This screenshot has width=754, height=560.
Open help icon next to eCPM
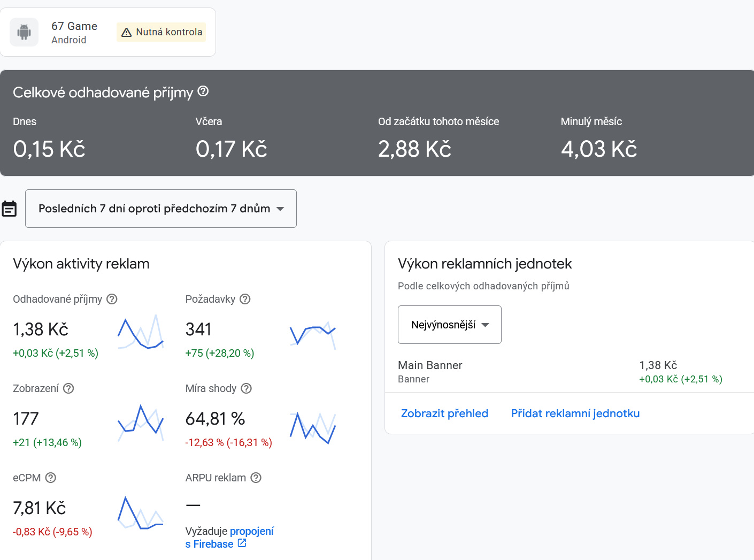pos(51,478)
